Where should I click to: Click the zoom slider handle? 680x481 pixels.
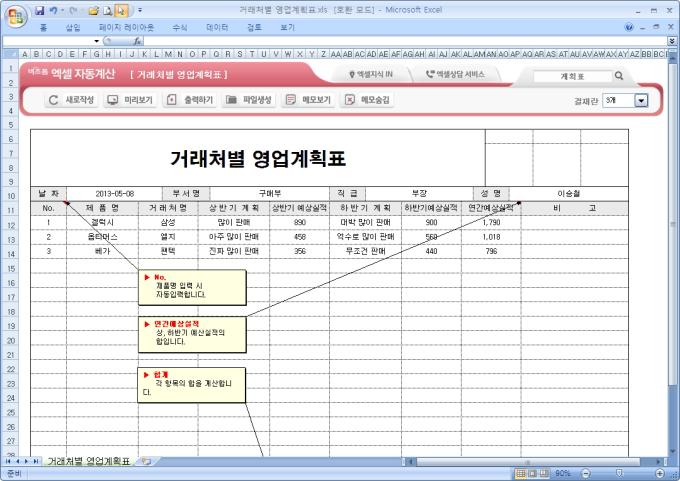pyautogui.click(x=619, y=473)
